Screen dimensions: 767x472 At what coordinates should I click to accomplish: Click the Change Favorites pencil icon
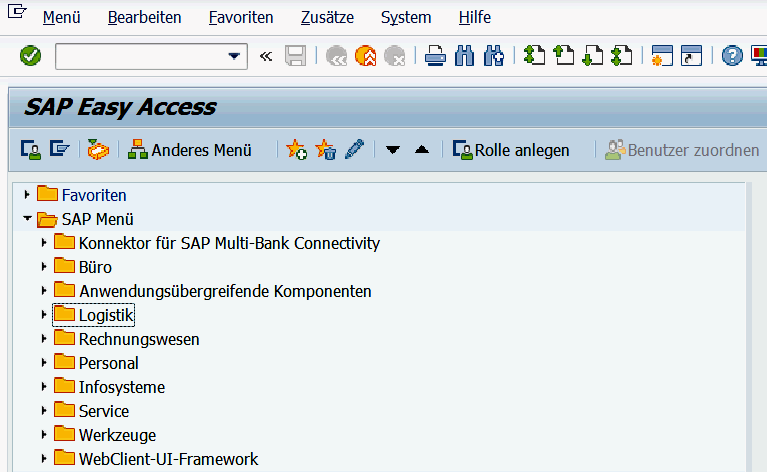click(354, 150)
